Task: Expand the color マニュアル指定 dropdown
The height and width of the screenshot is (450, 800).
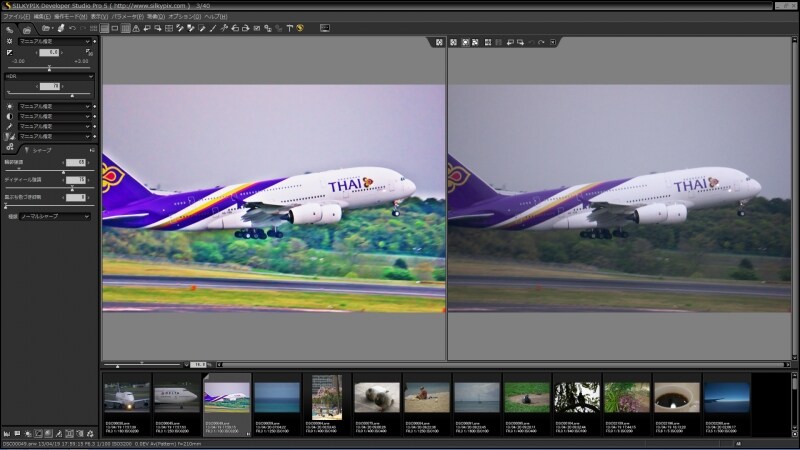Action: 54,126
